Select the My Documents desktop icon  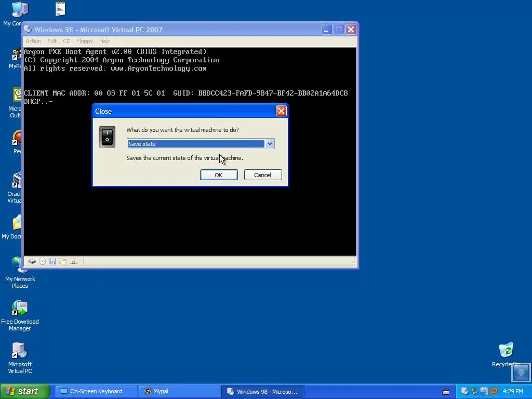(16, 222)
